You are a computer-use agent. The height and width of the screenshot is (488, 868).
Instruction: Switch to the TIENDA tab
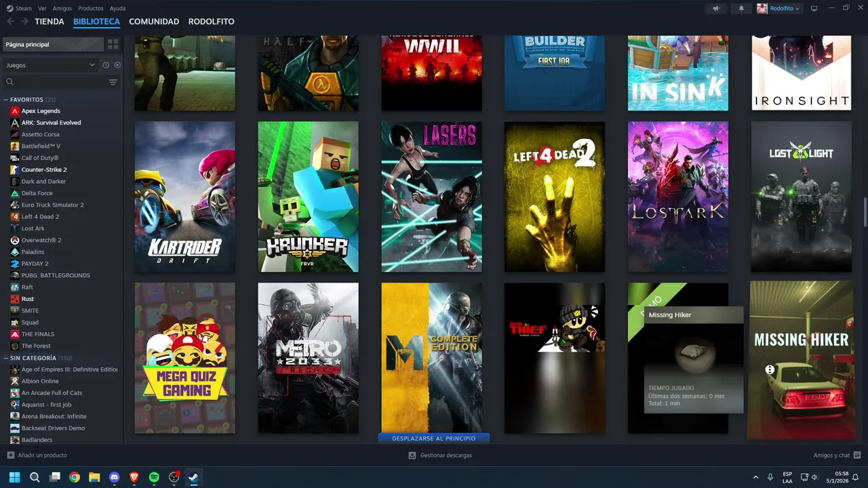(50, 22)
